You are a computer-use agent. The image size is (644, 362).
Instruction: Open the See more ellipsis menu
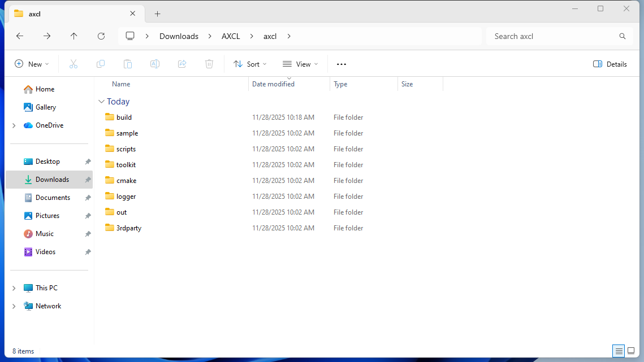click(342, 64)
